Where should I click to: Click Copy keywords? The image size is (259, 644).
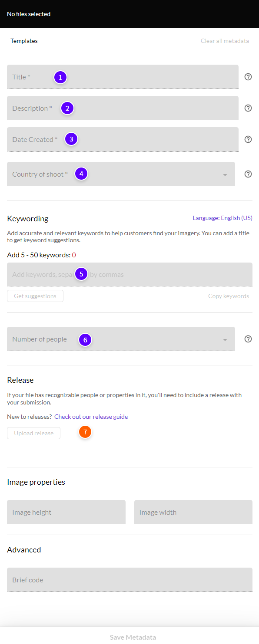(x=229, y=296)
